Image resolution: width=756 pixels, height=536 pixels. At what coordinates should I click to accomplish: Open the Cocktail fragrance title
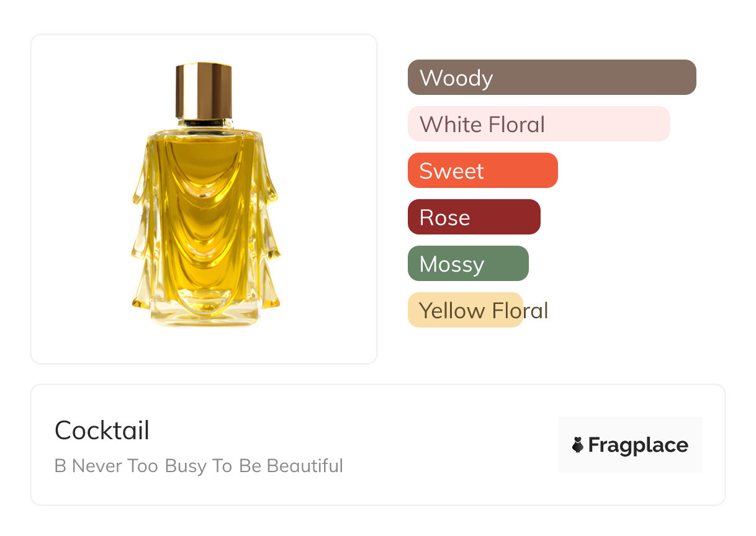click(102, 431)
